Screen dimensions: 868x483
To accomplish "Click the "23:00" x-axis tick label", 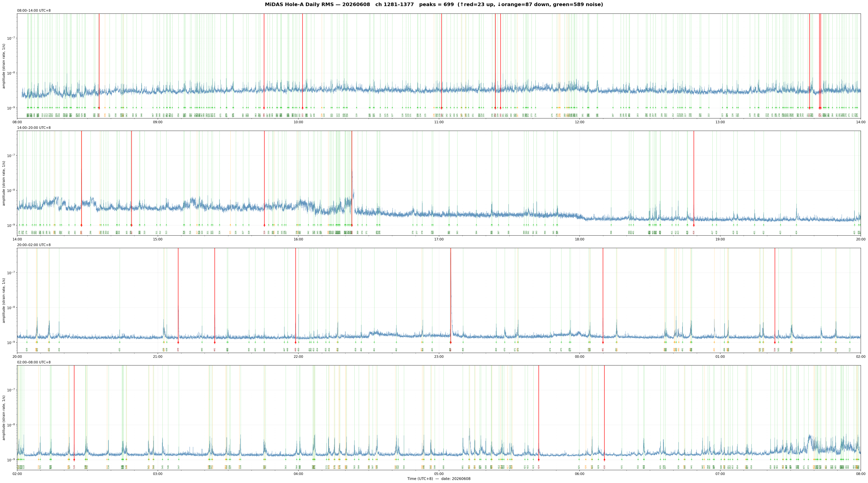I will (x=439, y=357).
